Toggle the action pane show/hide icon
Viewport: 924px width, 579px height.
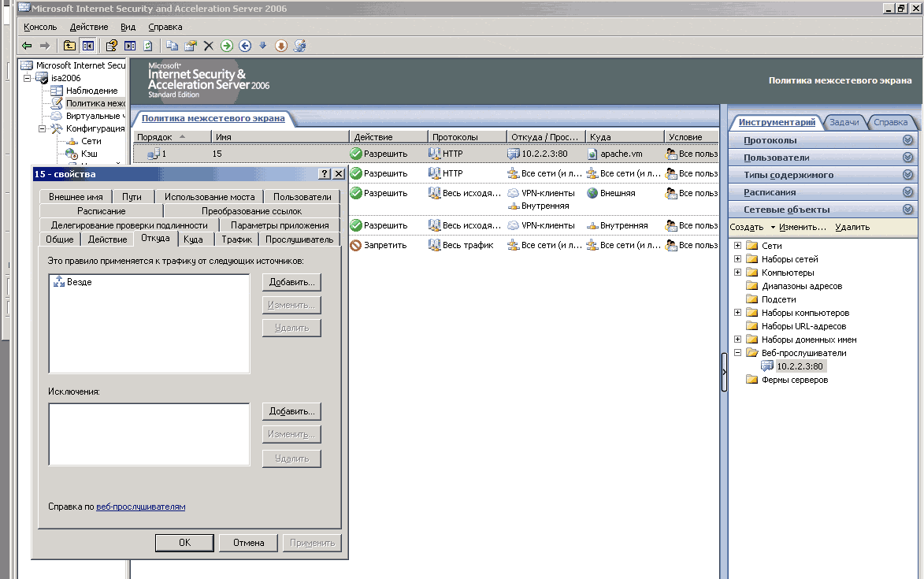(130, 46)
